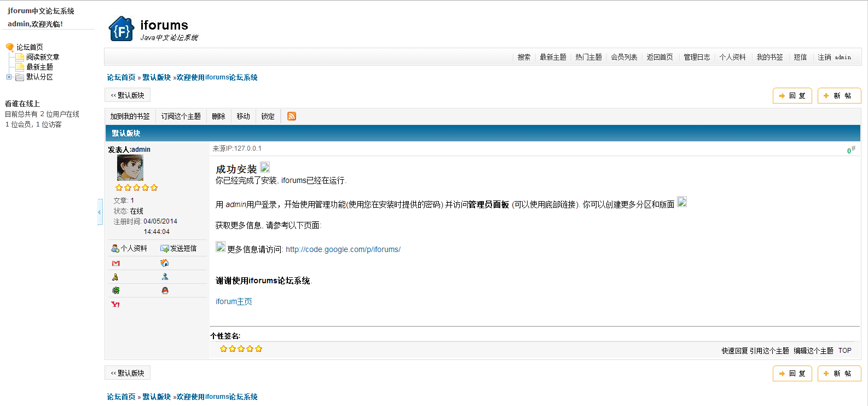
Task: Open code.google.com/p/iforums link
Action: [343, 249]
